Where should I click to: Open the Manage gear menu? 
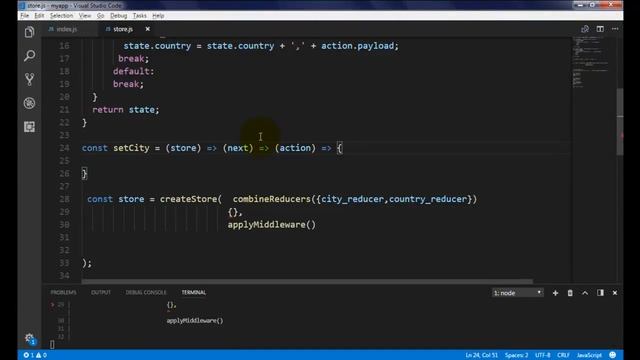click(29, 338)
